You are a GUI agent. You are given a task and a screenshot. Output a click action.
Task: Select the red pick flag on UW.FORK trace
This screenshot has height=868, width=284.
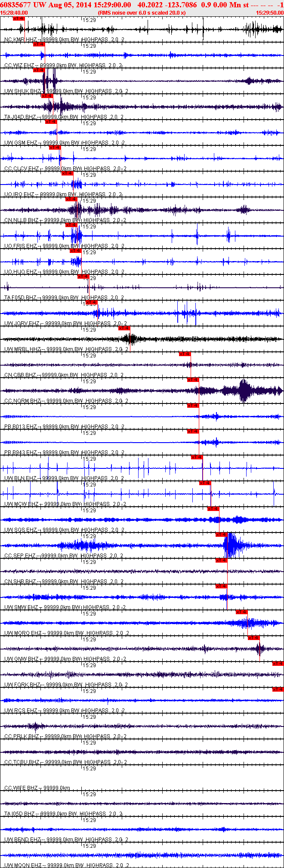pyautogui.click(x=278, y=664)
